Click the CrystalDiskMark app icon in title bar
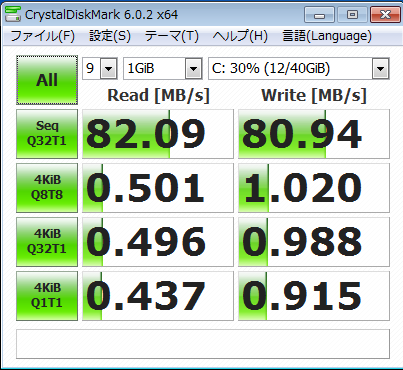 tap(13, 14)
